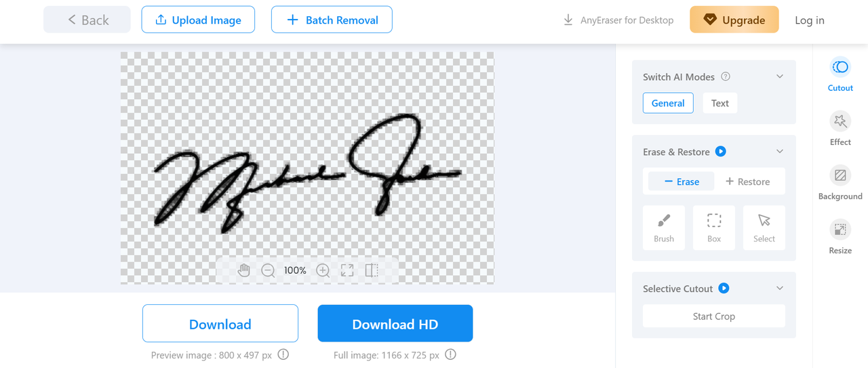
Task: Choose the Select pointer tool
Action: (x=764, y=228)
